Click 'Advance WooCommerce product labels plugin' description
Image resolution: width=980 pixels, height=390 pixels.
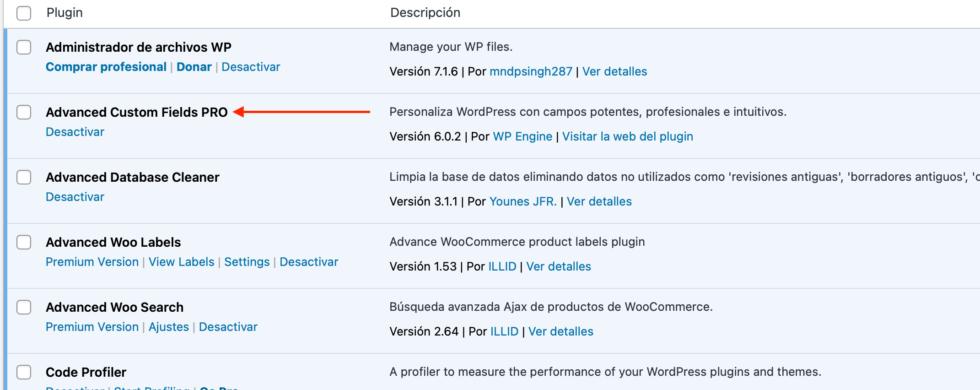(x=517, y=242)
